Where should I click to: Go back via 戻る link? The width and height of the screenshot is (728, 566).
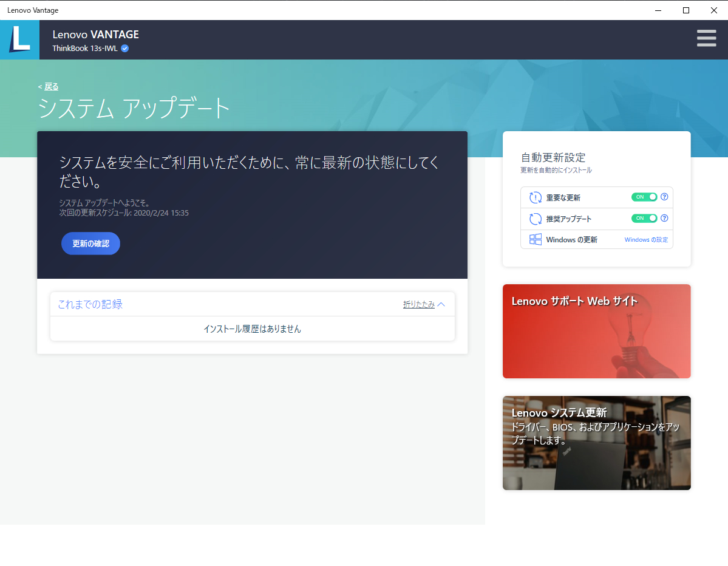[x=51, y=87]
